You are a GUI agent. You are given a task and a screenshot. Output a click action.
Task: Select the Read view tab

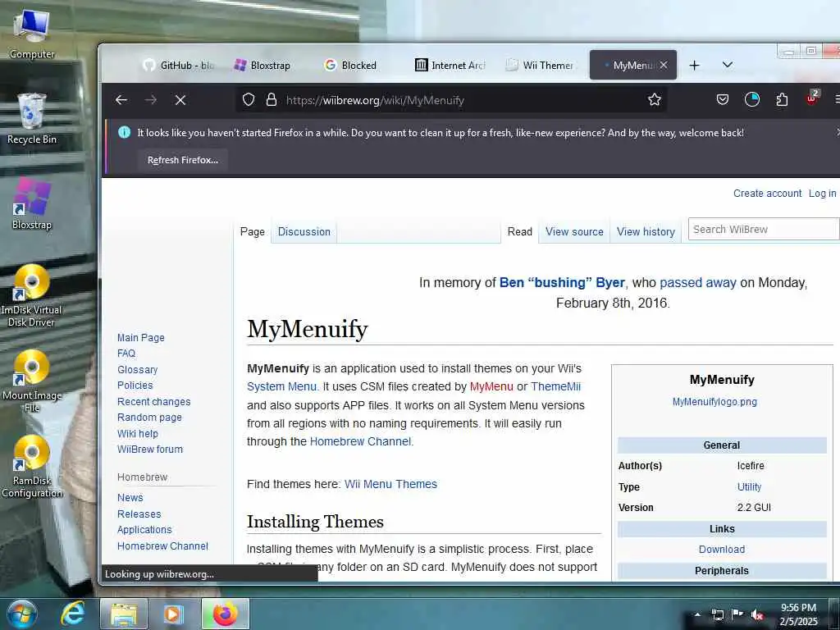click(x=519, y=231)
